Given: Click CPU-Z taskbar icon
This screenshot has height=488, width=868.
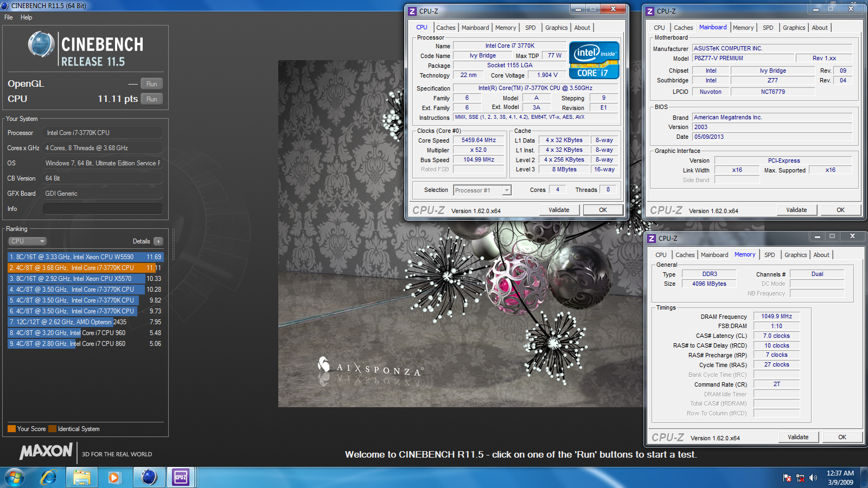Looking at the screenshot, I should (x=181, y=477).
